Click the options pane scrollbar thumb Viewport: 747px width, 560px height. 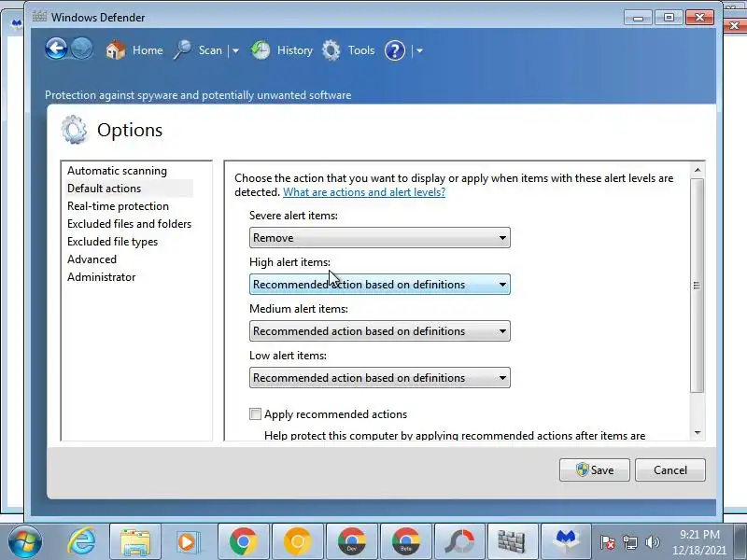click(697, 286)
